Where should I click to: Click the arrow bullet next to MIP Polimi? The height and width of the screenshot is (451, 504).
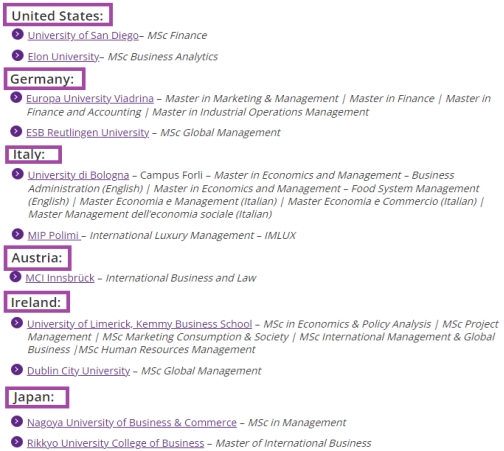point(17,234)
